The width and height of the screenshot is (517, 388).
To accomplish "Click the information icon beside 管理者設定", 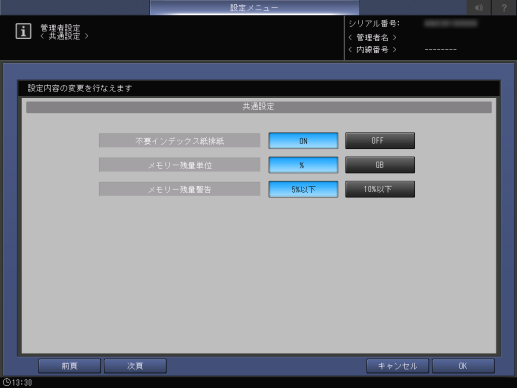I will coord(23,31).
